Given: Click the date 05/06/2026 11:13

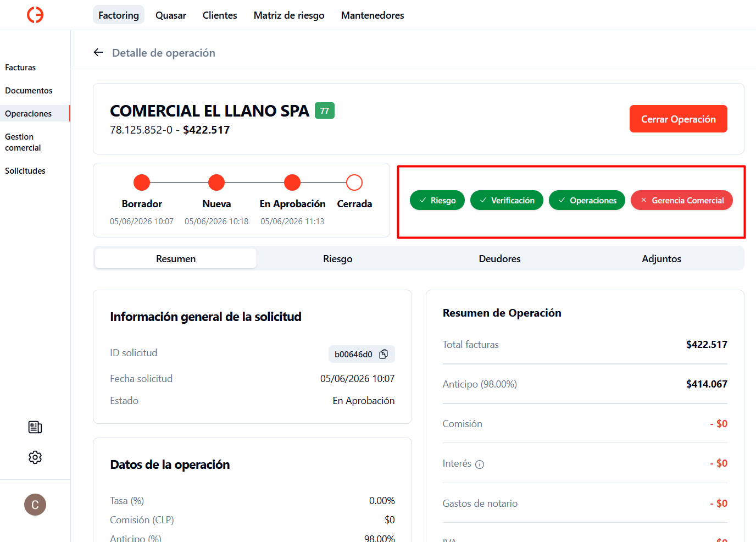Looking at the screenshot, I should point(292,221).
